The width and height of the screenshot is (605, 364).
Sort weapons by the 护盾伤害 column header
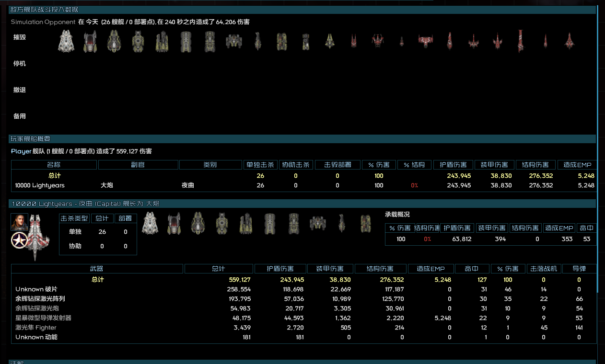(x=280, y=268)
